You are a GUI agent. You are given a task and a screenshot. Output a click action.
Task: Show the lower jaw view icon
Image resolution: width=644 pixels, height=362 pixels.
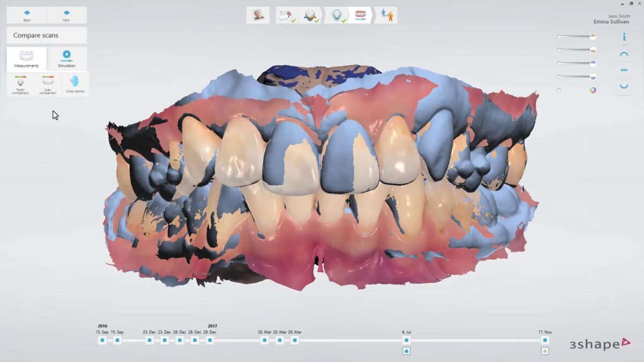[624, 85]
